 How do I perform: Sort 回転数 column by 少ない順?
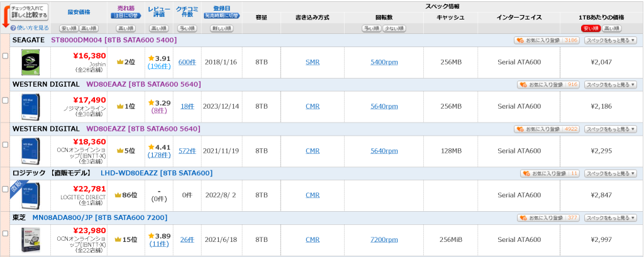click(394, 28)
